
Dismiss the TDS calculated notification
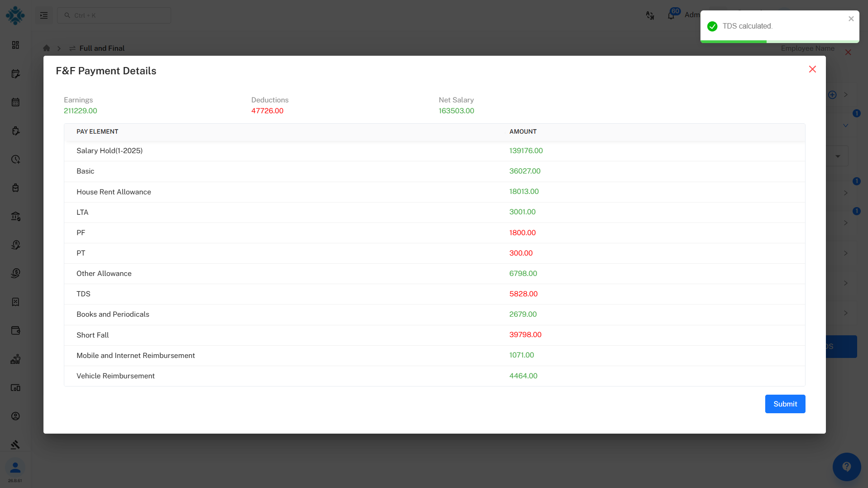click(851, 19)
